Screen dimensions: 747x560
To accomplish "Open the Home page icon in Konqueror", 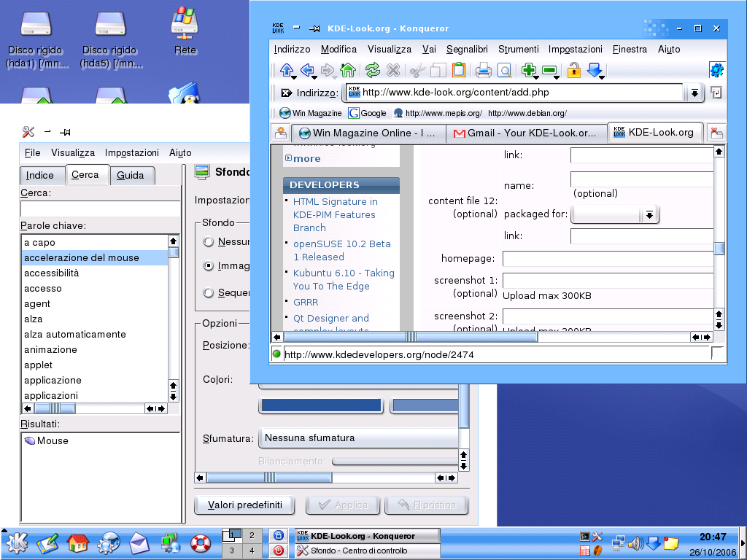I will point(348,70).
